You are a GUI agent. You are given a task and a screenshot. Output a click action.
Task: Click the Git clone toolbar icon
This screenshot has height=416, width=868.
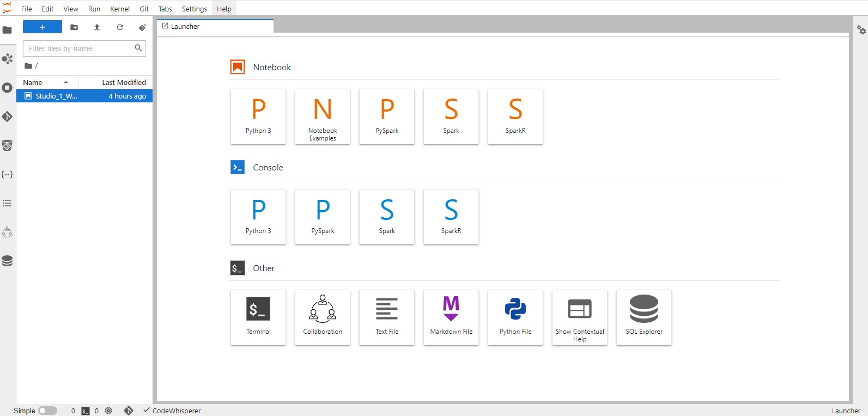point(142,27)
